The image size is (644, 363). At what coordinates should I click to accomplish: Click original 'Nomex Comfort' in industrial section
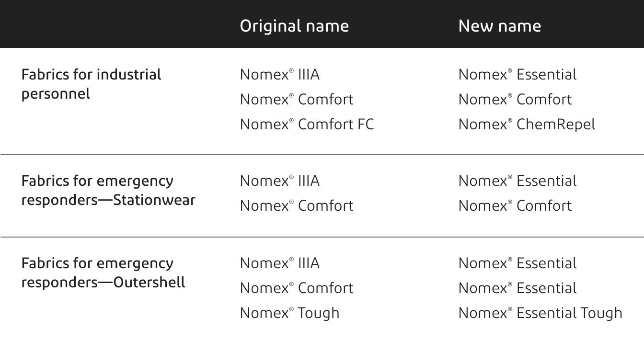tap(296, 100)
